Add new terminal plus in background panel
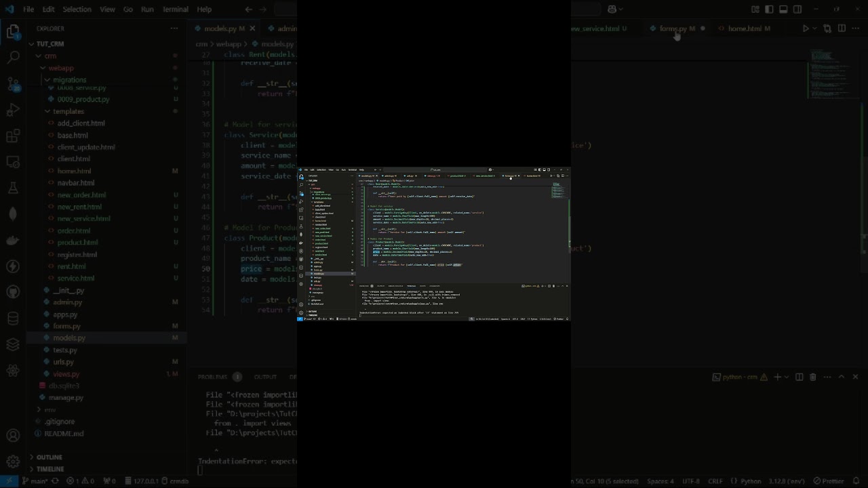 pos(777,377)
